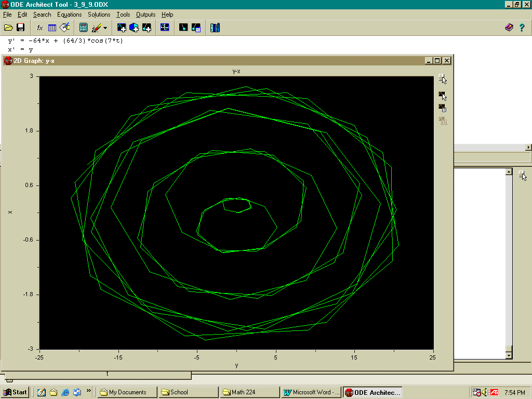Click the Windows Start button
532x399 pixels.
tap(15, 392)
